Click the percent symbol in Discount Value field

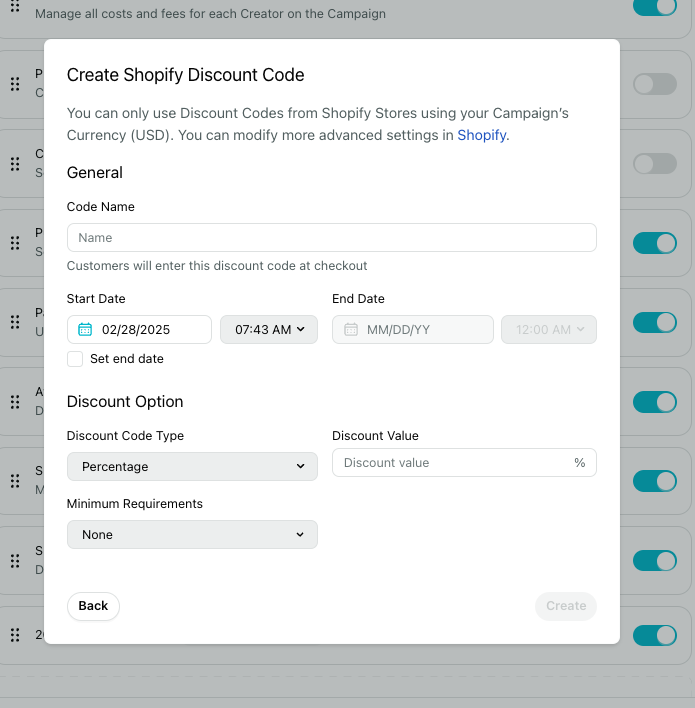point(579,462)
